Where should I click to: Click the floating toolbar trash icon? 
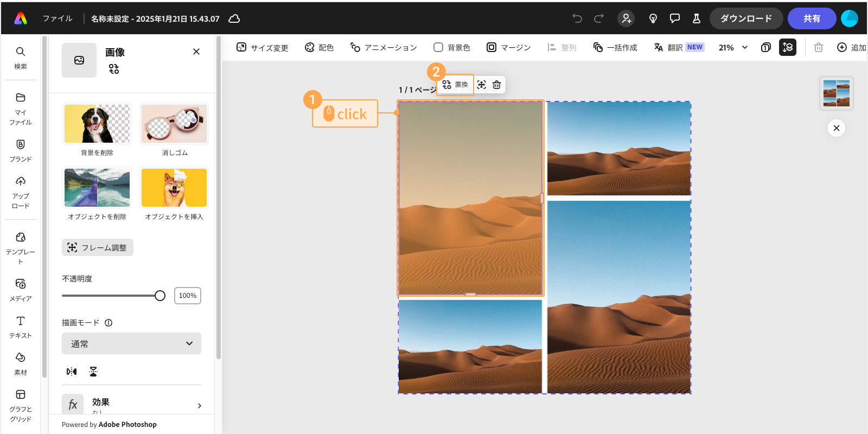496,85
